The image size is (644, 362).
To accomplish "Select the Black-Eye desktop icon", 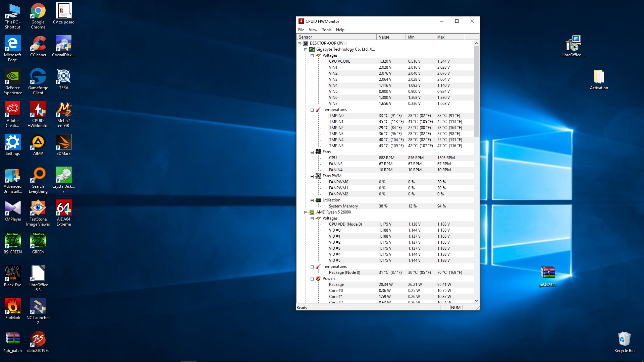I will point(12,276).
